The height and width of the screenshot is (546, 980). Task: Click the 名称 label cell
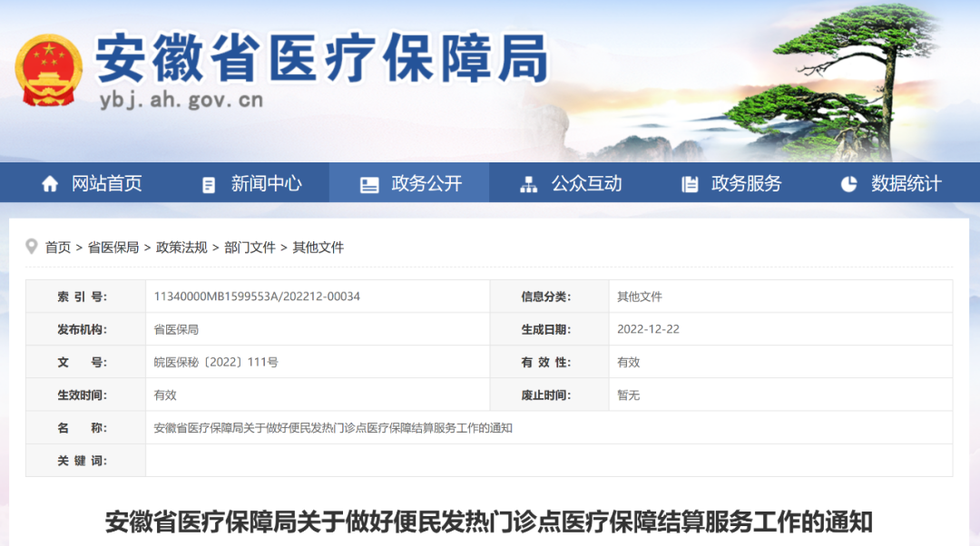click(85, 427)
